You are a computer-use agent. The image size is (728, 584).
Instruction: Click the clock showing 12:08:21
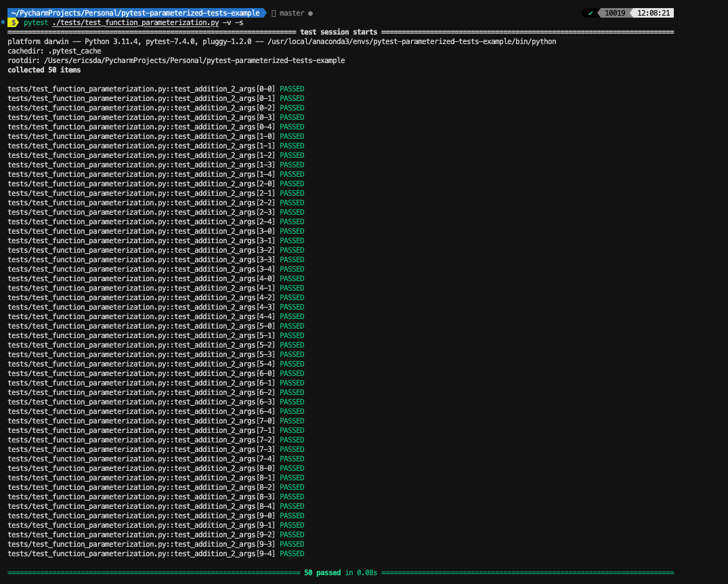[x=654, y=12]
